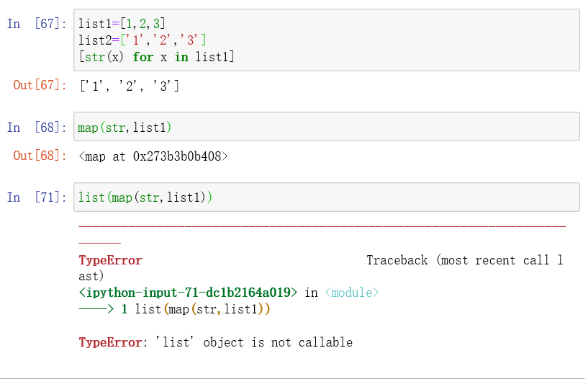This screenshot has height=379, width=588.
Task: Click the traceback arrow line 1
Action: (x=174, y=309)
